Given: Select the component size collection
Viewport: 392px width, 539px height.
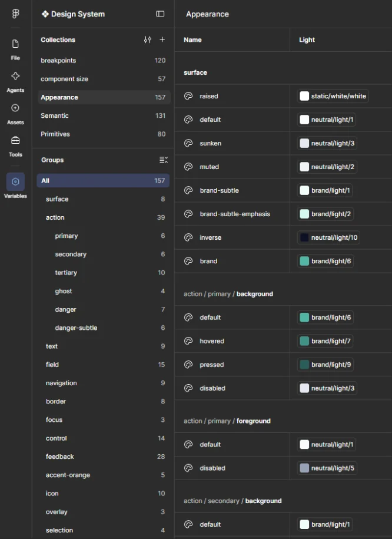Looking at the screenshot, I should (103, 79).
